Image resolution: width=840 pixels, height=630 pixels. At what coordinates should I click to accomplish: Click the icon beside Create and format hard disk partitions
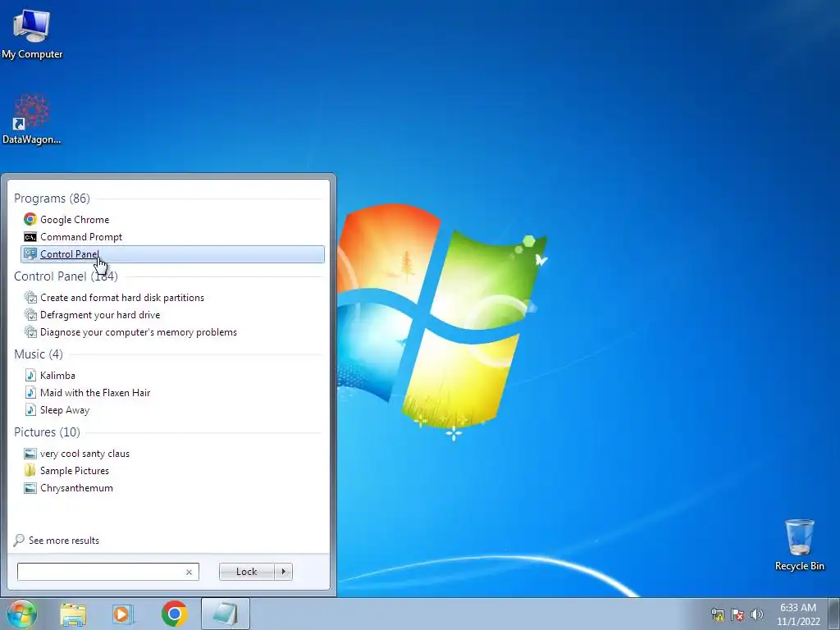30,297
